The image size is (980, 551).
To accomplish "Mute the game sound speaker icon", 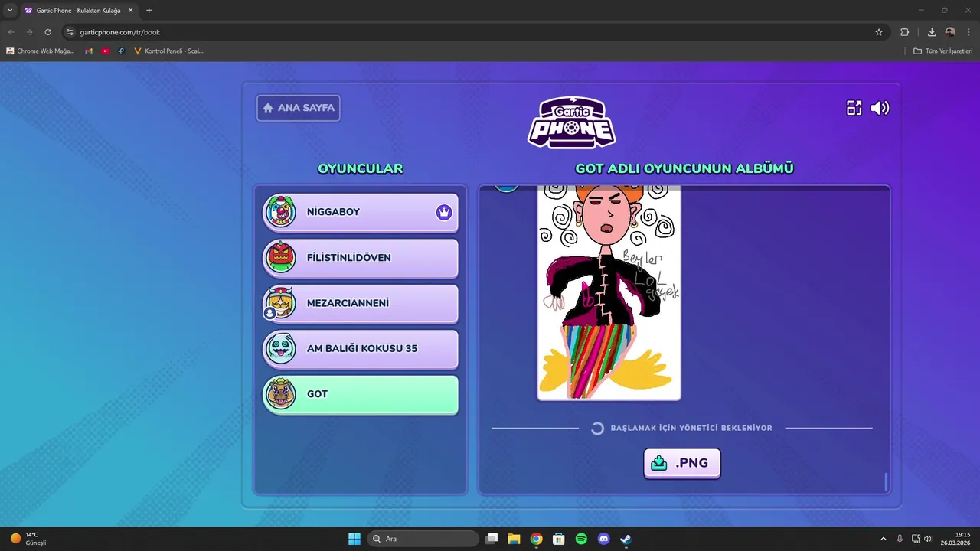I will click(x=880, y=108).
